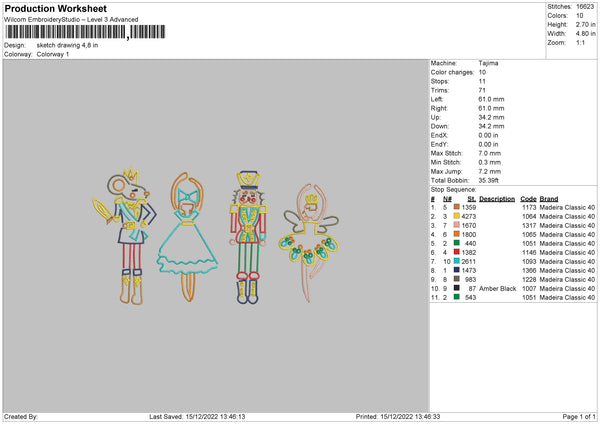Image resolution: width=600 pixels, height=424 pixels.
Task: Select the Code column header
Action: (x=528, y=198)
